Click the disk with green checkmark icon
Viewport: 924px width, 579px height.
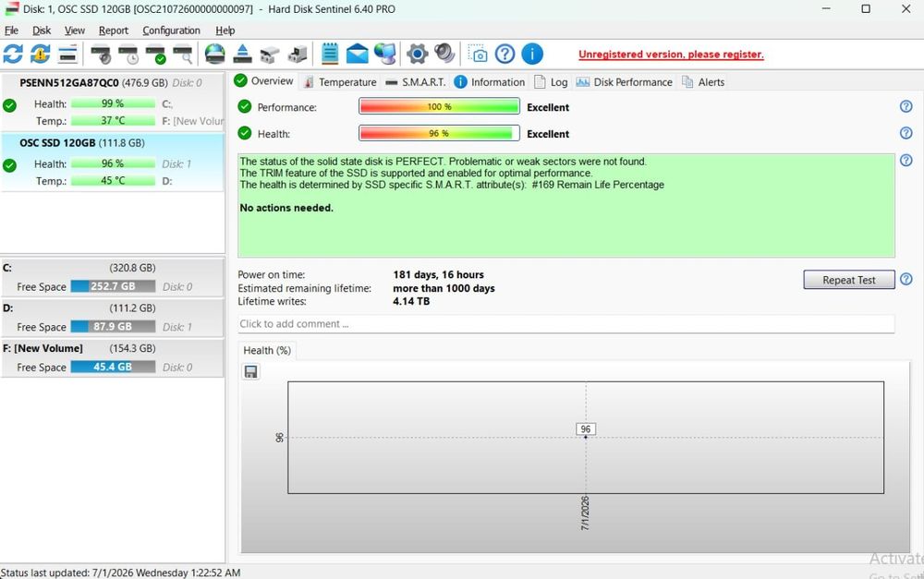(155, 54)
